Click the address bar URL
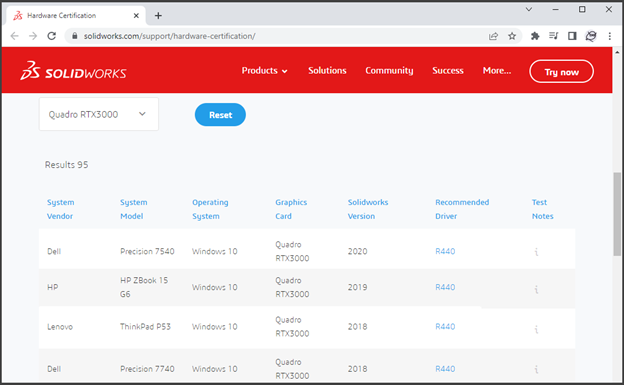 point(169,36)
